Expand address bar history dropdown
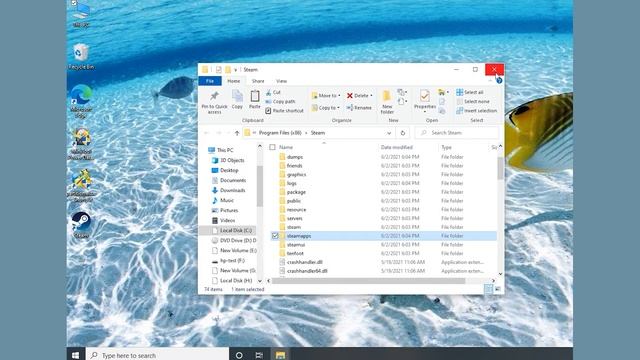The height and width of the screenshot is (360, 640). (389, 133)
